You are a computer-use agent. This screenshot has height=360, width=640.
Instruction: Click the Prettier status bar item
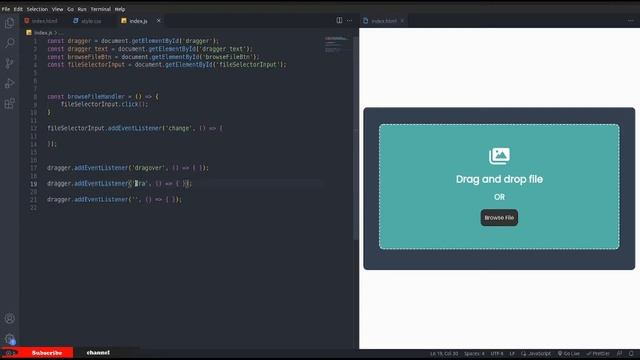tap(598, 353)
